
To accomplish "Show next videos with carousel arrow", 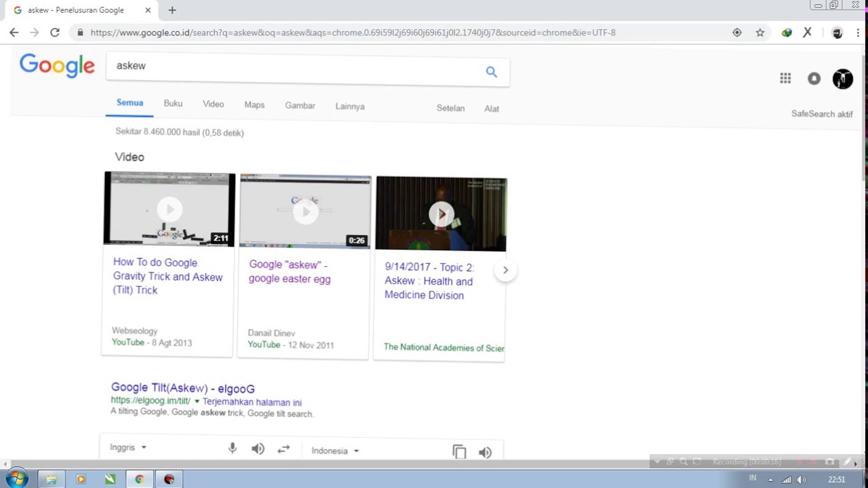I will pos(505,270).
